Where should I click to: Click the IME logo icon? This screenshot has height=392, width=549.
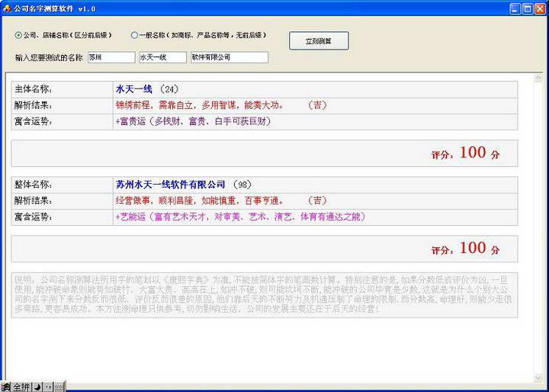tap(5, 387)
